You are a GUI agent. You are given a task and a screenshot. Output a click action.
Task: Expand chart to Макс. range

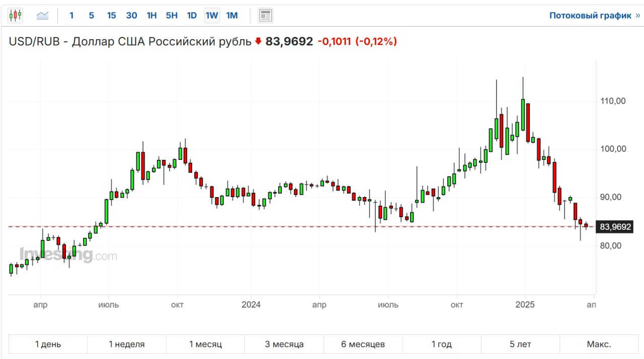point(599,344)
